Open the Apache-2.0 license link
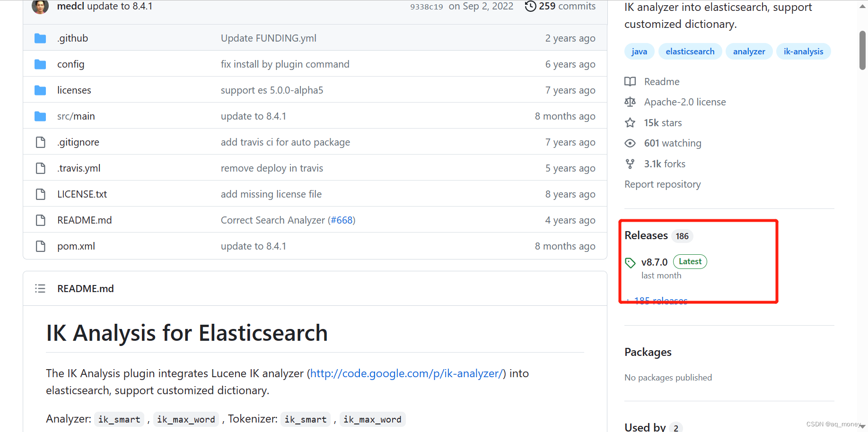This screenshot has width=868, height=432. (685, 102)
